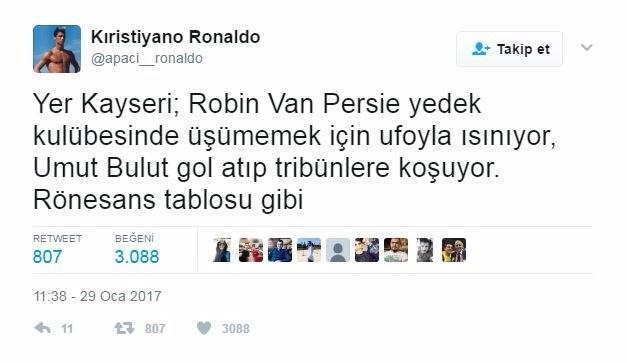Click the Takip et button

509,49
